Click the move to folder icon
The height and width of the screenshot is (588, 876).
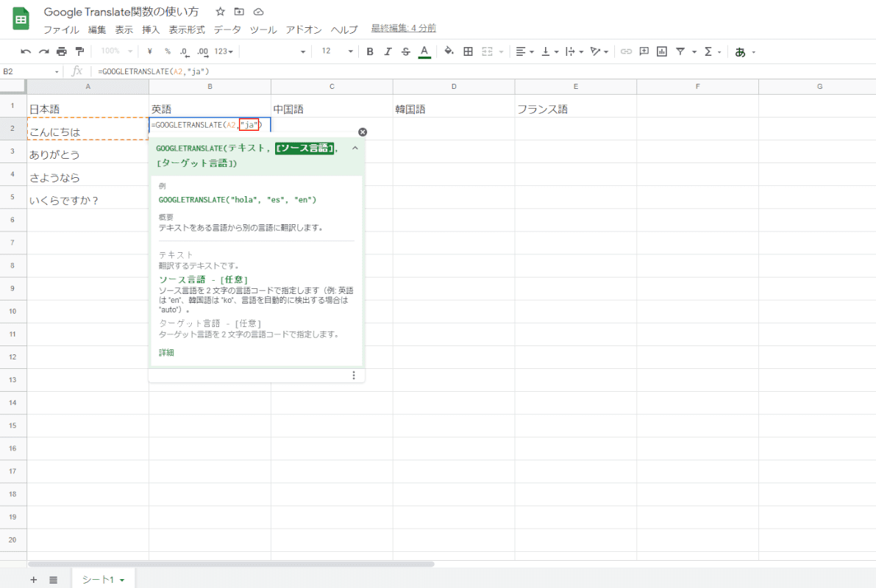click(x=239, y=12)
